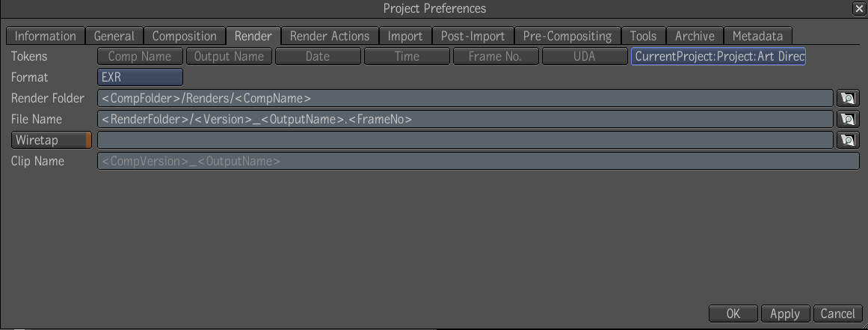Confirm preferences with OK
This screenshot has width=868, height=330.
[733, 314]
